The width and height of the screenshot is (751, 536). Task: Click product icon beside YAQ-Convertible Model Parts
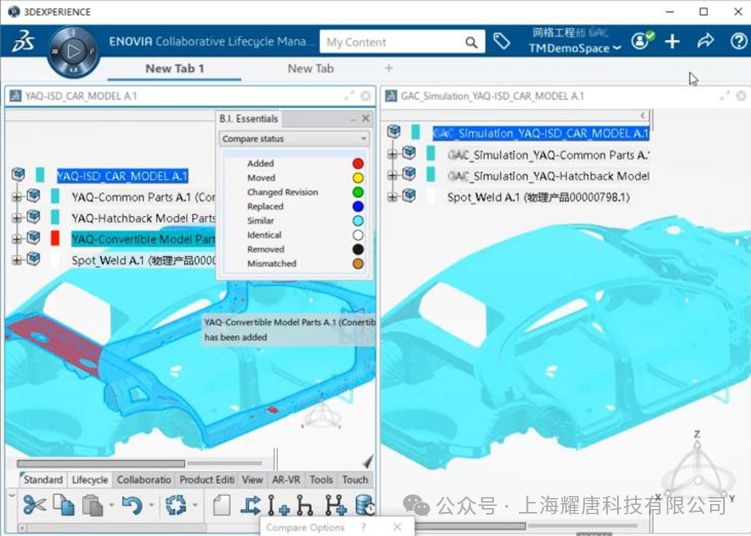[x=33, y=237]
